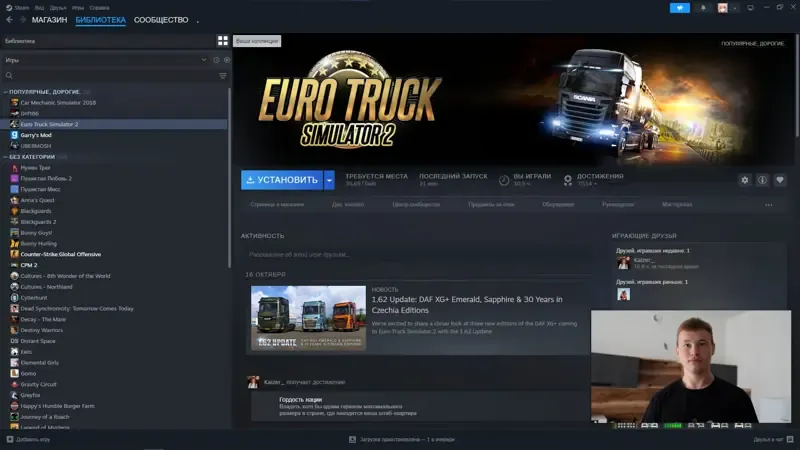Click the activity post input field

[x=417, y=255]
